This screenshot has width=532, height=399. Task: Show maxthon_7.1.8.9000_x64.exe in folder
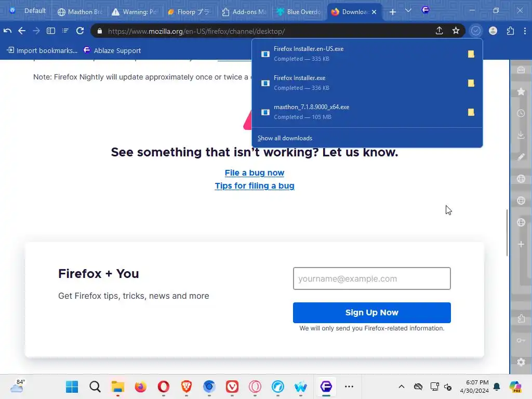pos(471,112)
